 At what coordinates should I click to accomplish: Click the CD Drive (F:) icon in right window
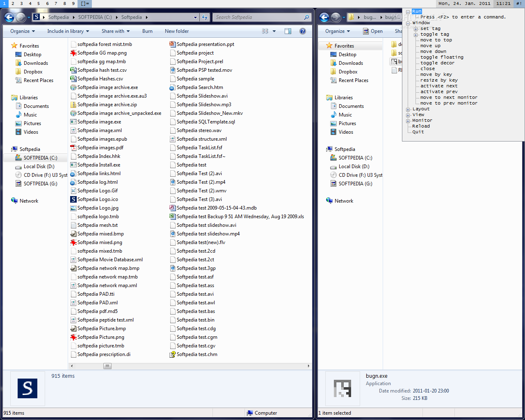click(333, 175)
